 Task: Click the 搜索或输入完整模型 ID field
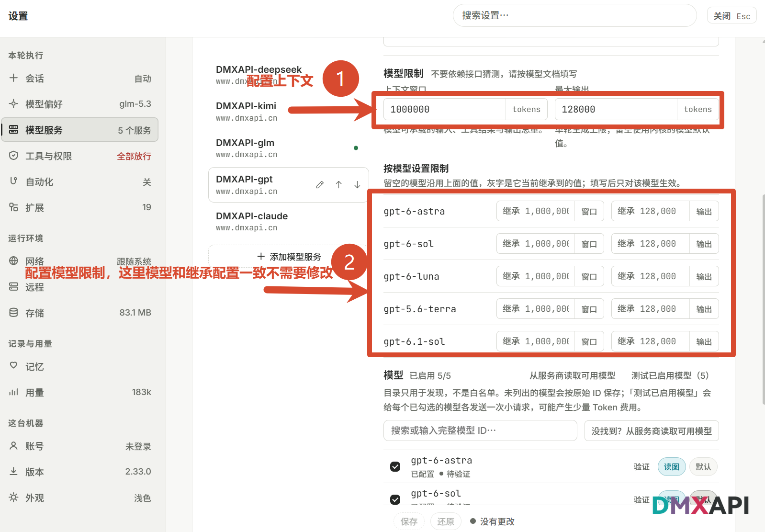coord(480,430)
